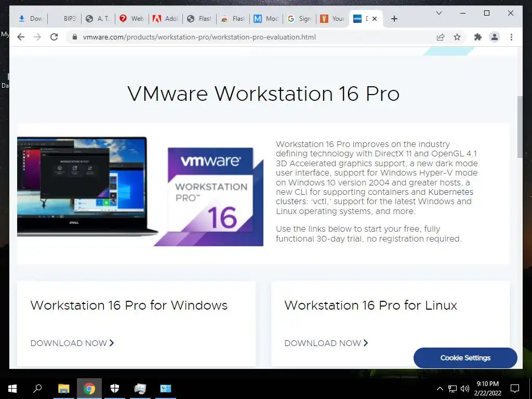The image size is (532, 399).
Task: Open Cookie Settings
Action: coord(465,357)
